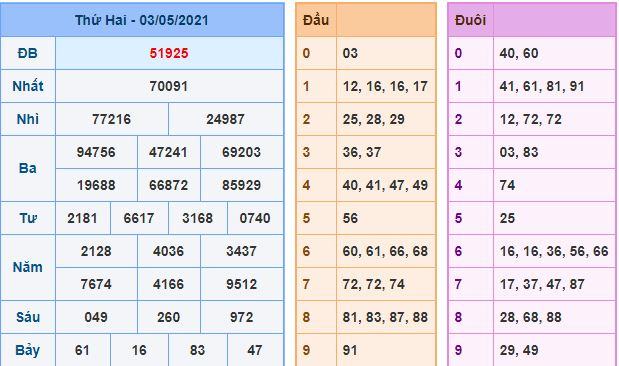619x366 pixels.
Task: Click the date header Thứ Hai - 03/05/2021
Action: 142,20
